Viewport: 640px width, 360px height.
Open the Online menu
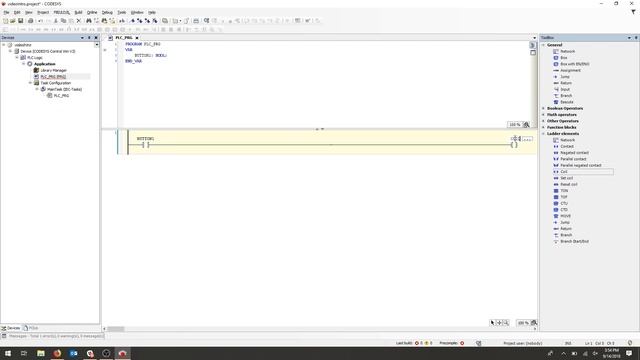coord(92,13)
